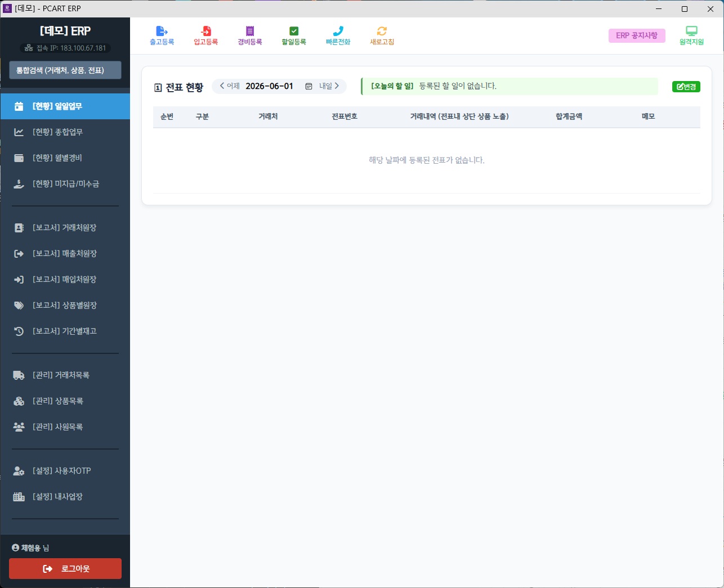
Task: Open the 할일등록 checkmark icon
Action: tap(294, 31)
